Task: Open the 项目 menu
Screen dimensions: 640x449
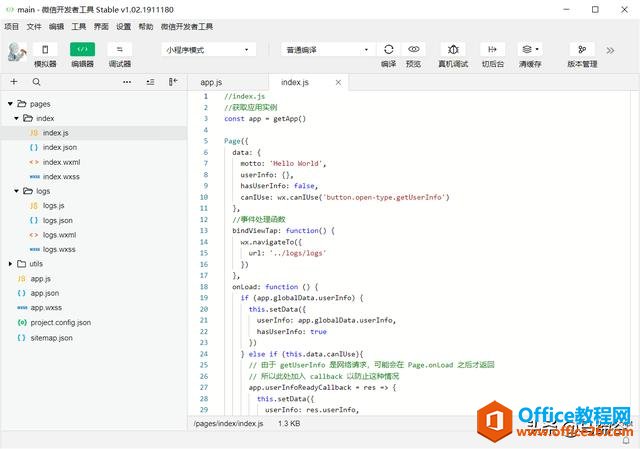Action: coord(11,27)
